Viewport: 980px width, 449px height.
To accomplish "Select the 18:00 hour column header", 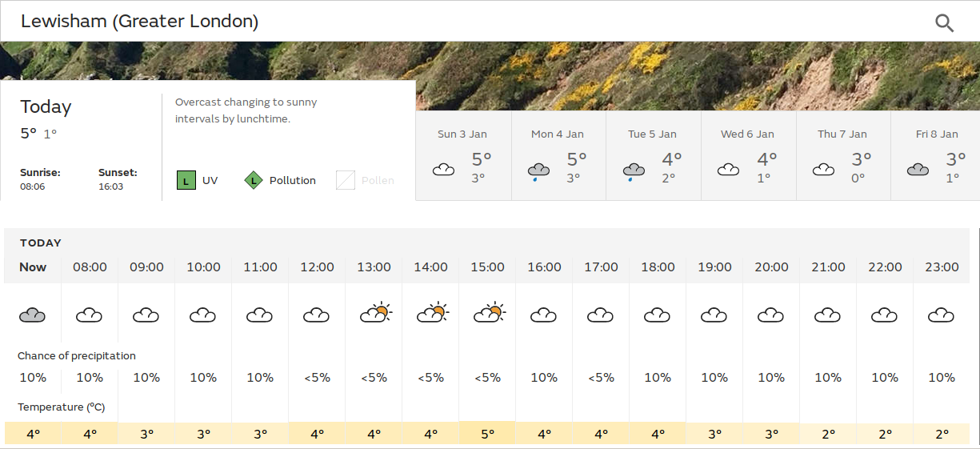I will click(x=658, y=267).
